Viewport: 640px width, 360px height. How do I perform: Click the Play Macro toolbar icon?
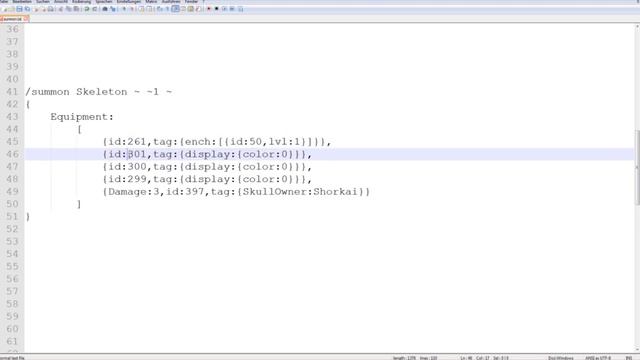point(224,9)
